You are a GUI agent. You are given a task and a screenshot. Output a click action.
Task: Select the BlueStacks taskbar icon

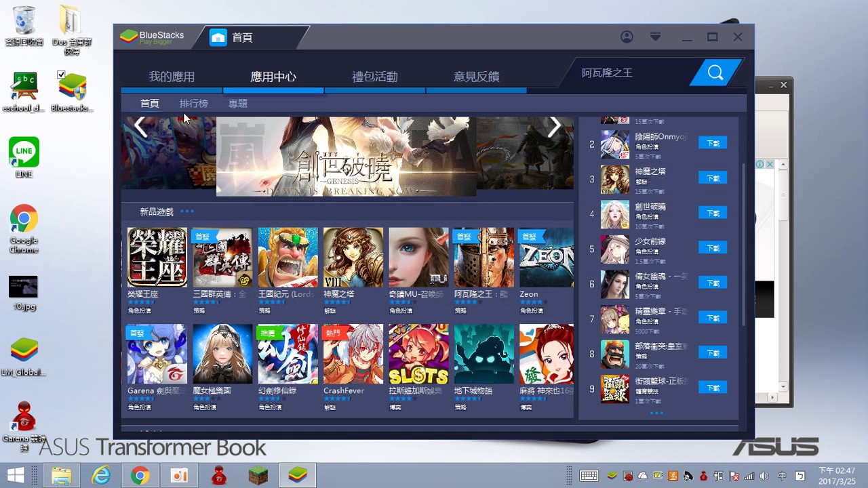click(297, 476)
